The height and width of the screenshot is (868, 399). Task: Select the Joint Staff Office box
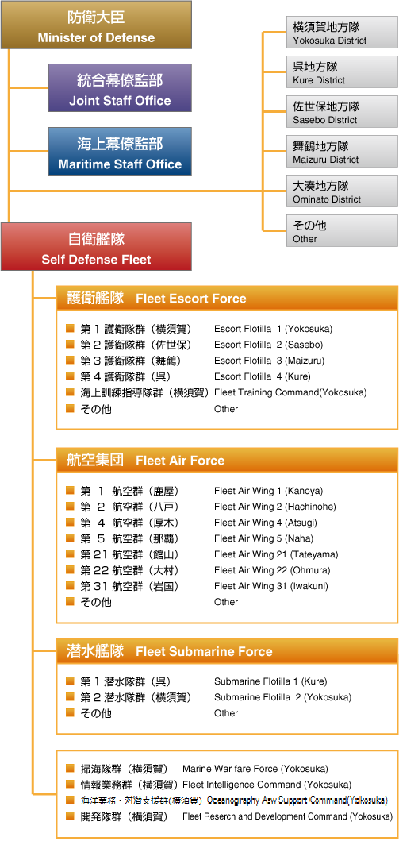tap(120, 88)
